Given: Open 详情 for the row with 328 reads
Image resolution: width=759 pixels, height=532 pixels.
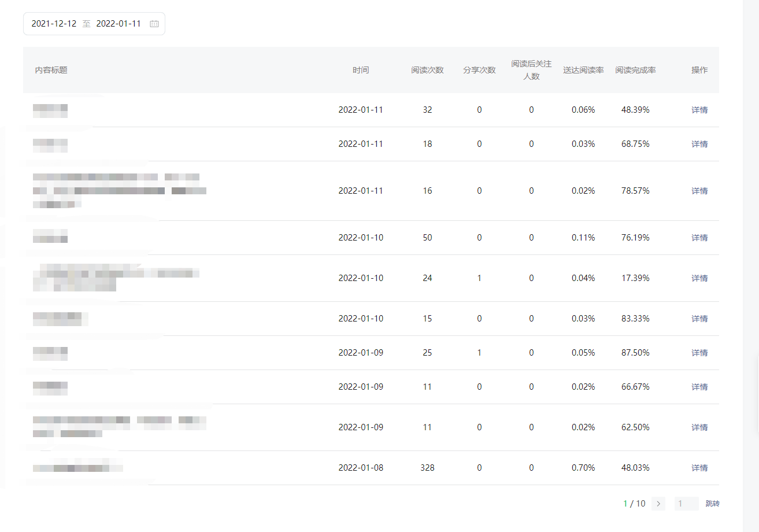Looking at the screenshot, I should [x=699, y=468].
